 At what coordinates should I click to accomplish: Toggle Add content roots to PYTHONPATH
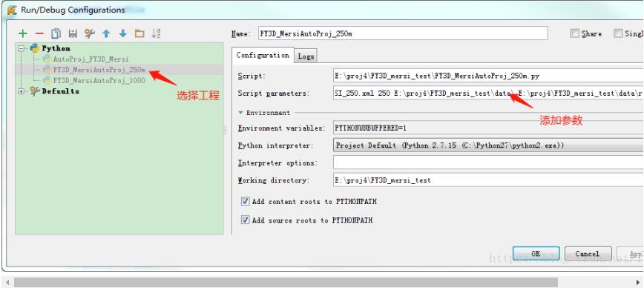pyautogui.click(x=245, y=201)
